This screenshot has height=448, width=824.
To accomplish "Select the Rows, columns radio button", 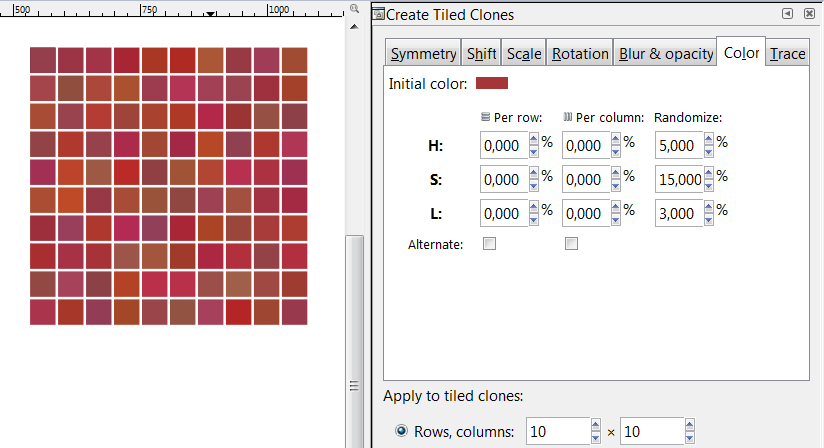I will tap(401, 431).
